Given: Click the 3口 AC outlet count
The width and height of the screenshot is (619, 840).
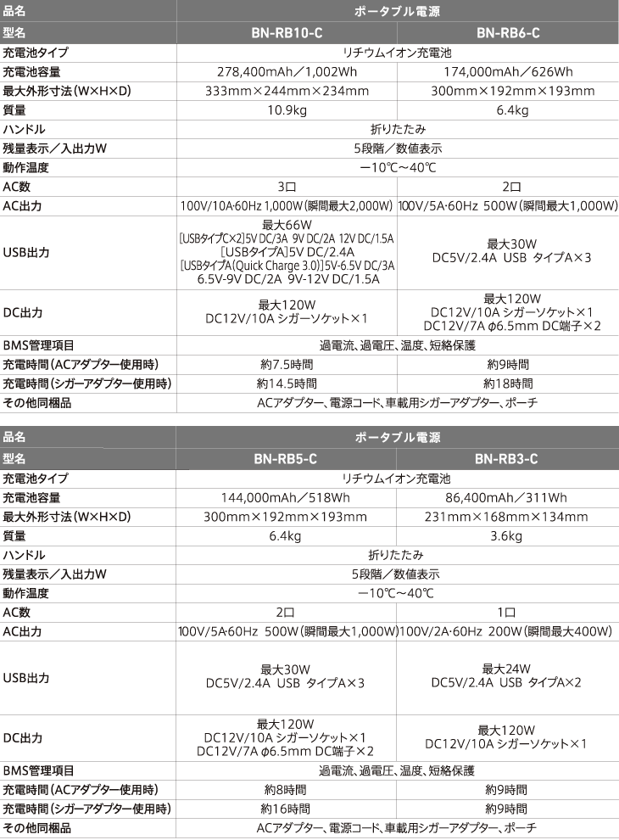Looking at the screenshot, I should 287,186.
